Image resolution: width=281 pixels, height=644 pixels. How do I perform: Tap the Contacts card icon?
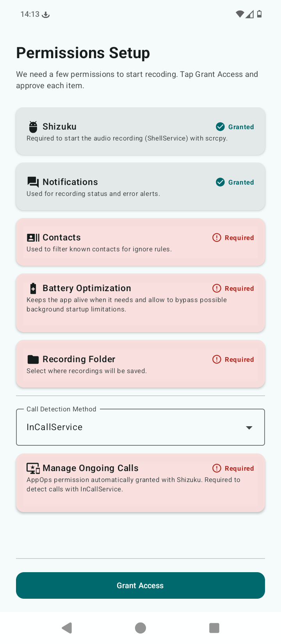pos(33,238)
